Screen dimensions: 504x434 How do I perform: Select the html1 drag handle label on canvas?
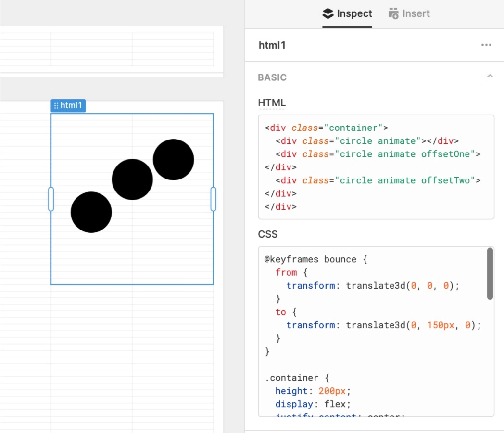pos(68,105)
